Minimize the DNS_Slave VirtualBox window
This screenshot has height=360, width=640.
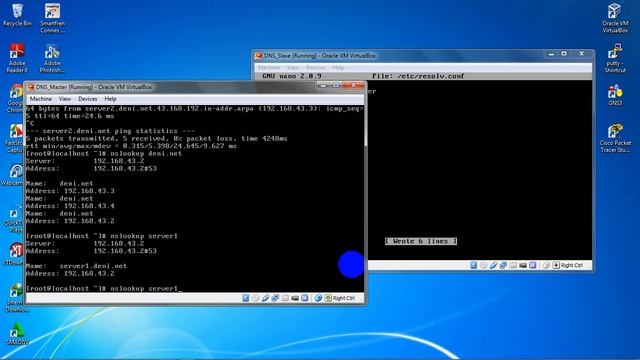point(551,54)
